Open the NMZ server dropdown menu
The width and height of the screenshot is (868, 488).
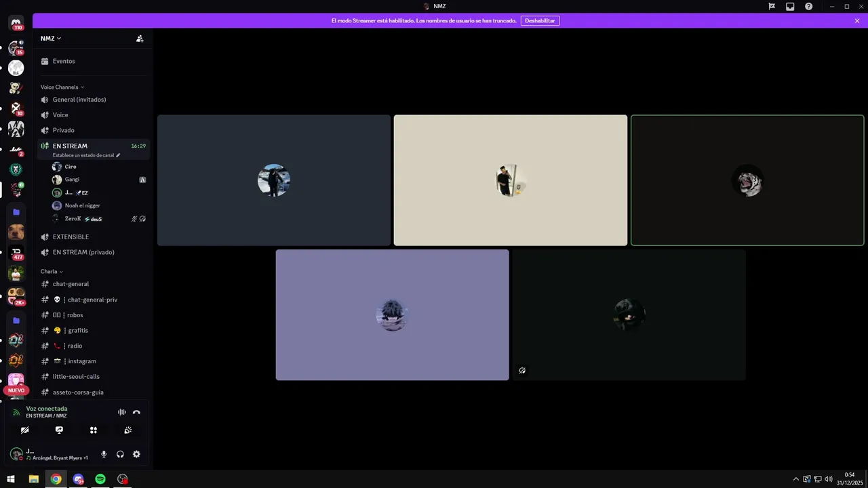point(51,39)
